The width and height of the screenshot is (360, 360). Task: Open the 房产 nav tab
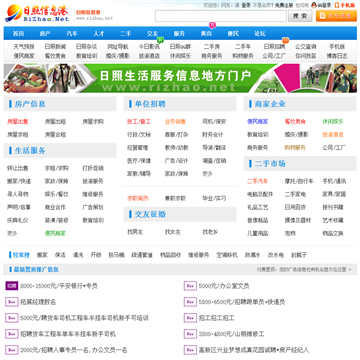45,33
